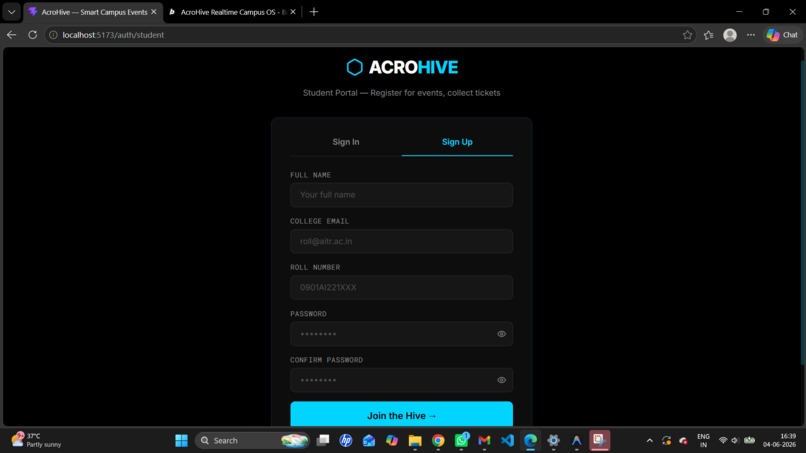Select the Sign Up tab

click(457, 142)
